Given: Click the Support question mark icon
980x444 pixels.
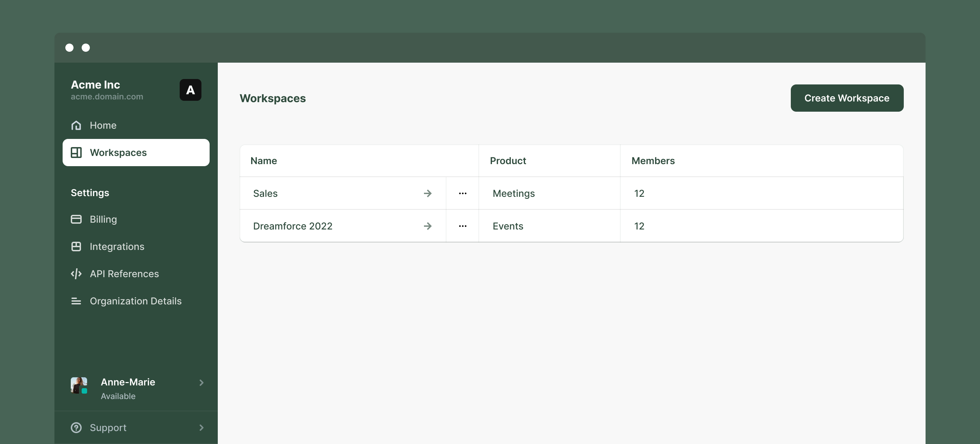Looking at the screenshot, I should coord(76,428).
